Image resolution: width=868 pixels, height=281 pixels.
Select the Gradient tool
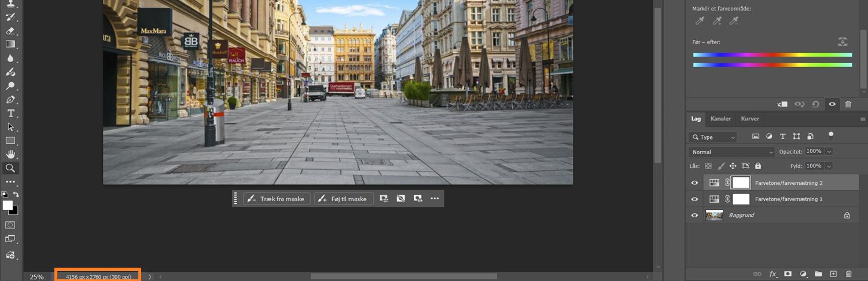click(x=10, y=44)
